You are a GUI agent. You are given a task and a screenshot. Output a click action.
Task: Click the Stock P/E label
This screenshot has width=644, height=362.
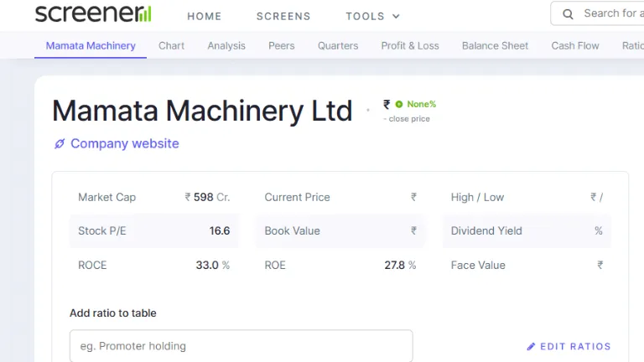pyautogui.click(x=101, y=230)
